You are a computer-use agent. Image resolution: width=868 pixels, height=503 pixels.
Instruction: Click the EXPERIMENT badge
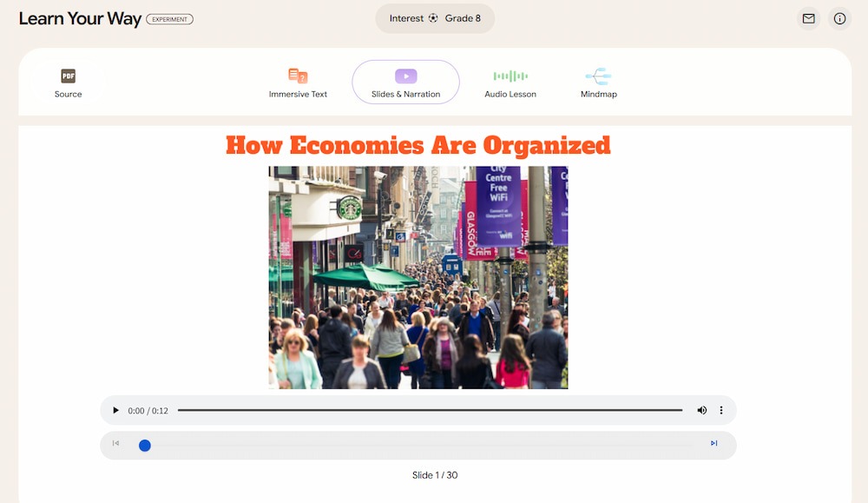[x=169, y=19]
